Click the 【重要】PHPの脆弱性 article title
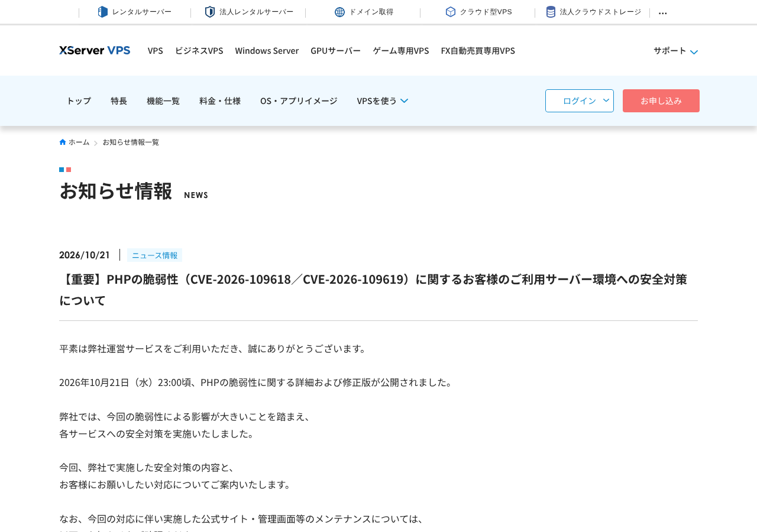The width and height of the screenshot is (757, 532). point(373,290)
